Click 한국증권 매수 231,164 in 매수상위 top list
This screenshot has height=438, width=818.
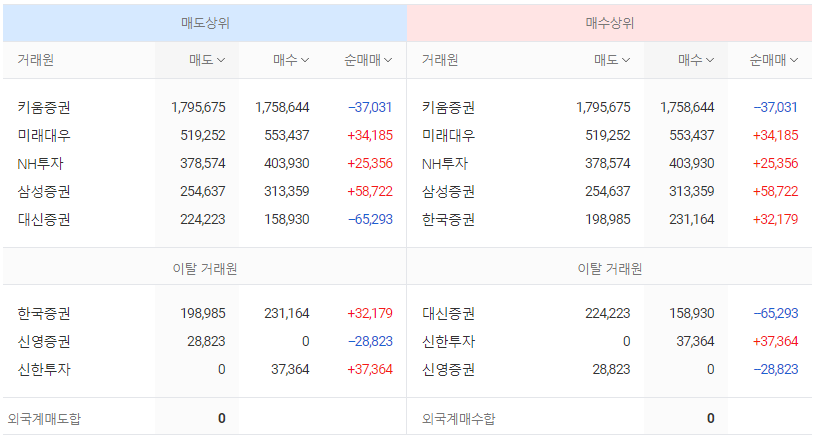[x=692, y=220]
